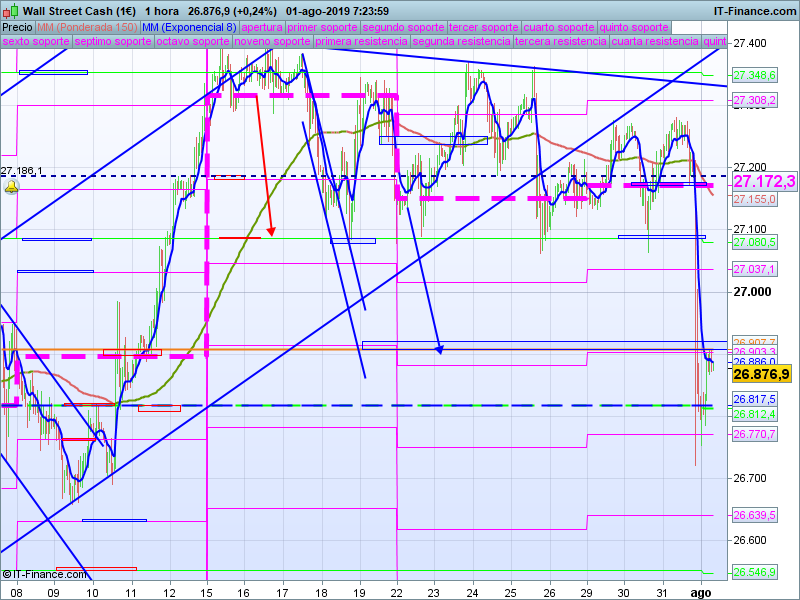Image resolution: width=800 pixels, height=600 pixels.
Task: Click the blue arrowhead near 26.903 level
Action: pyautogui.click(x=439, y=348)
